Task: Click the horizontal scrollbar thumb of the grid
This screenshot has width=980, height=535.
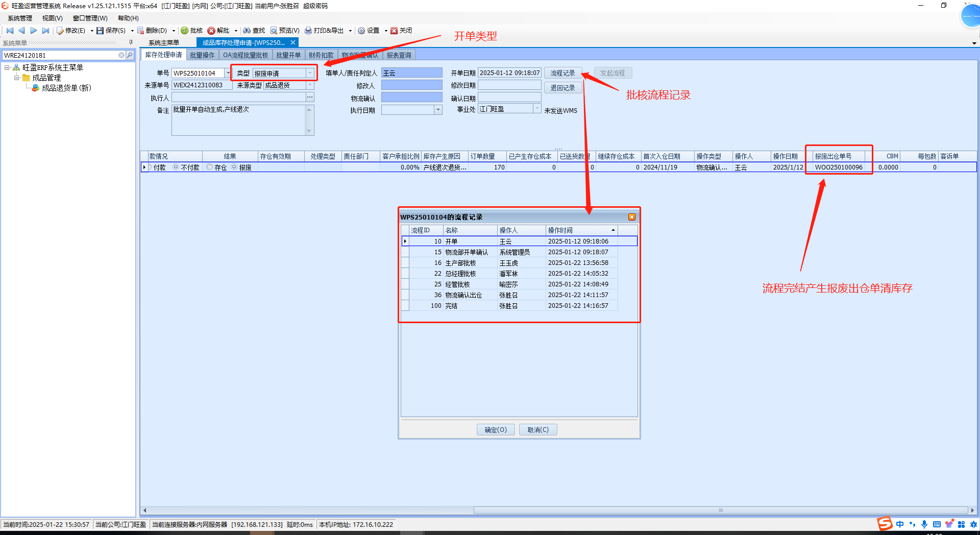Action: point(720,510)
